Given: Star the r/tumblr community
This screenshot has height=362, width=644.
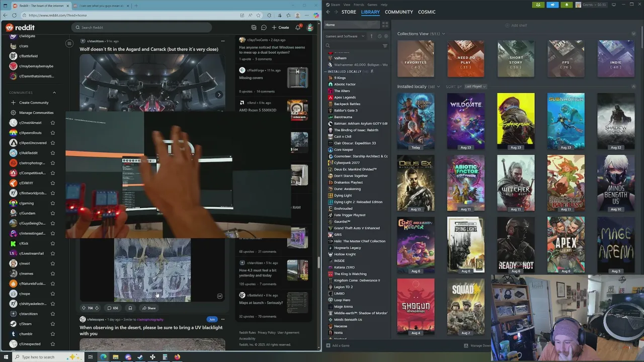Looking at the screenshot, I should pos(53,334).
